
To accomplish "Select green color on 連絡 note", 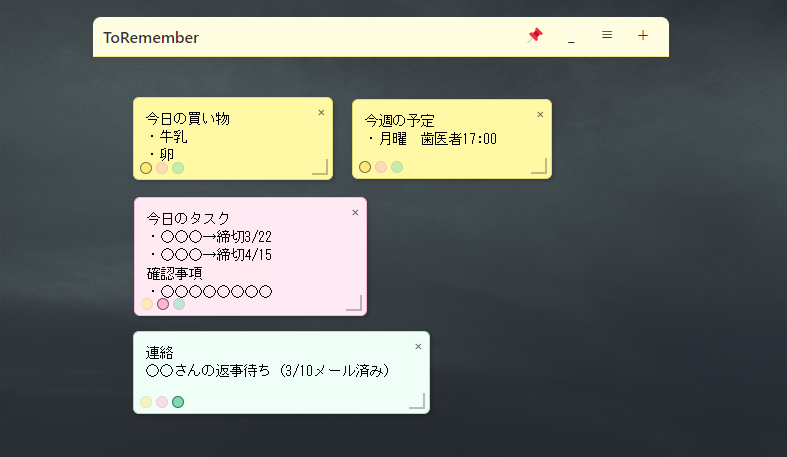I will 178,402.
